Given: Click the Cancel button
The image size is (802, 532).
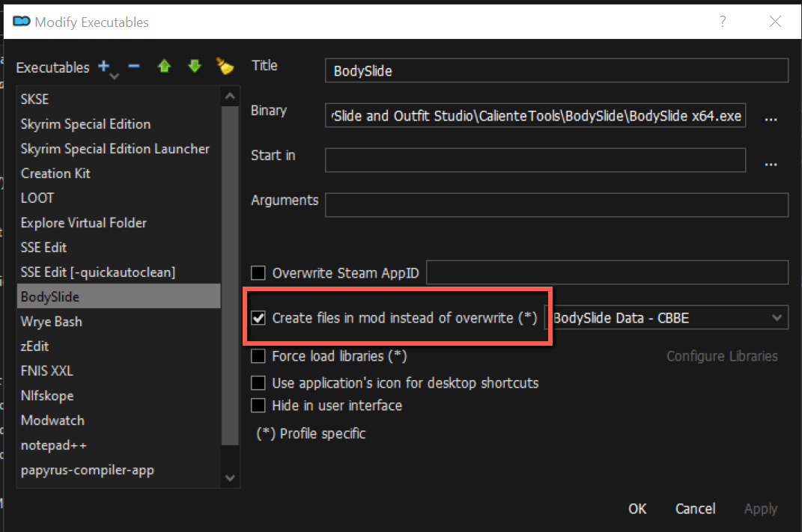Looking at the screenshot, I should 695,509.
